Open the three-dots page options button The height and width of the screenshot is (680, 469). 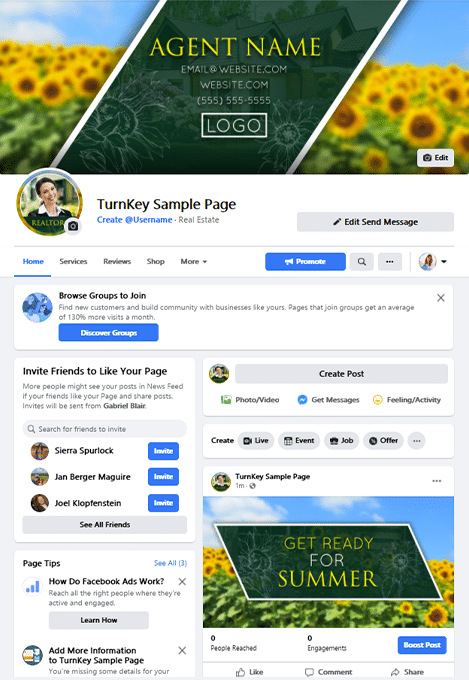pos(390,262)
